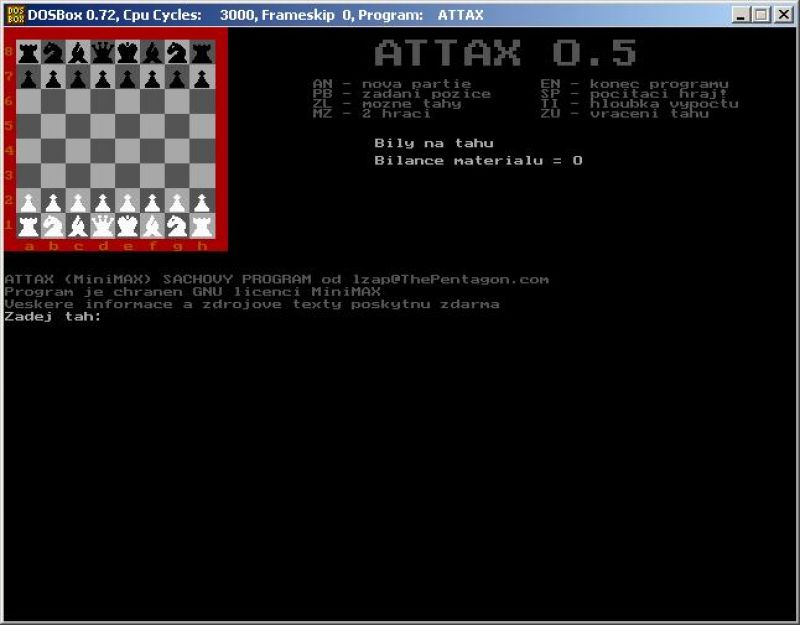800x625 pixels.
Task: Pick the white bishop on f1
Action: (x=153, y=227)
